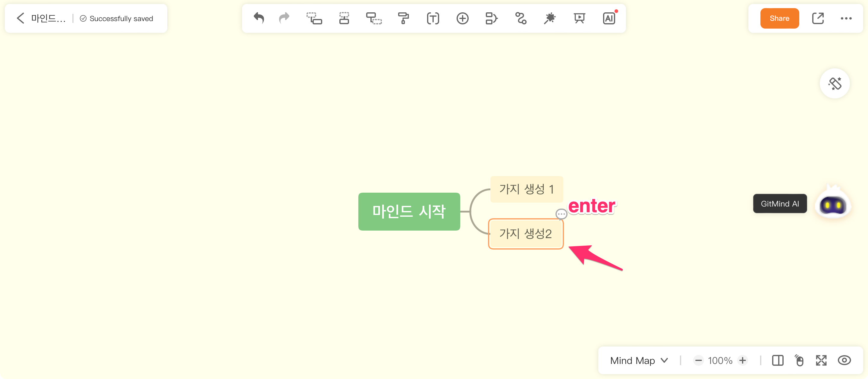Go back via the left chevron
The height and width of the screenshot is (379, 868).
pyautogui.click(x=20, y=18)
